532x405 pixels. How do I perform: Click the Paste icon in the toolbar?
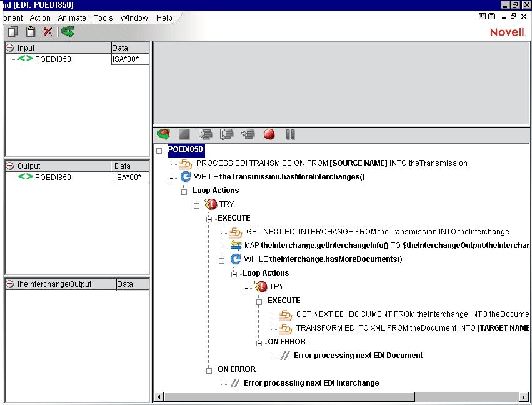click(30, 31)
